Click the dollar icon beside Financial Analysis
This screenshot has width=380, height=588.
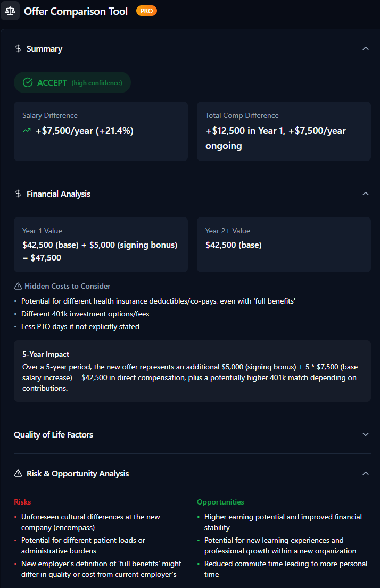[16, 194]
